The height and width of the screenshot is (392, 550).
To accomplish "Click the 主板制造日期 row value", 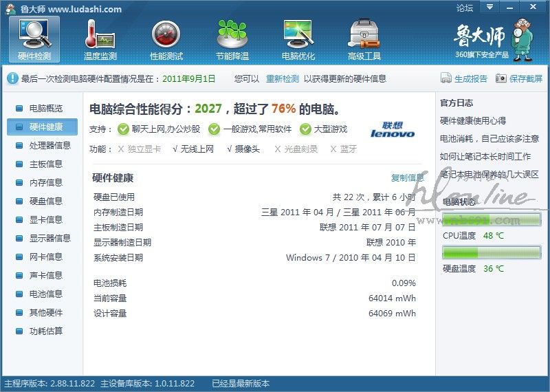I will pos(367,228).
